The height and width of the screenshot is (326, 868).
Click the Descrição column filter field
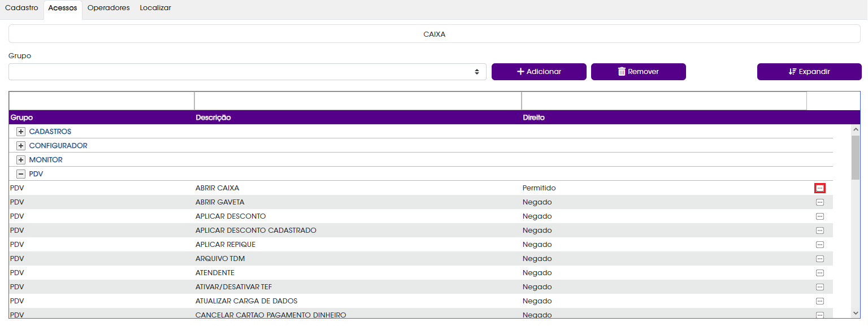358,101
